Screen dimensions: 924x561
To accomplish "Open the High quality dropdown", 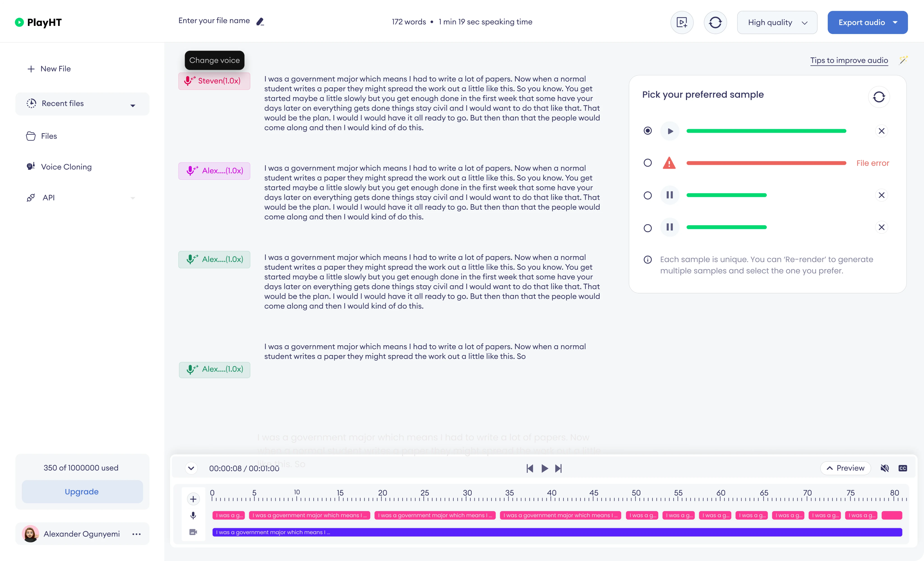I will click(x=777, y=23).
